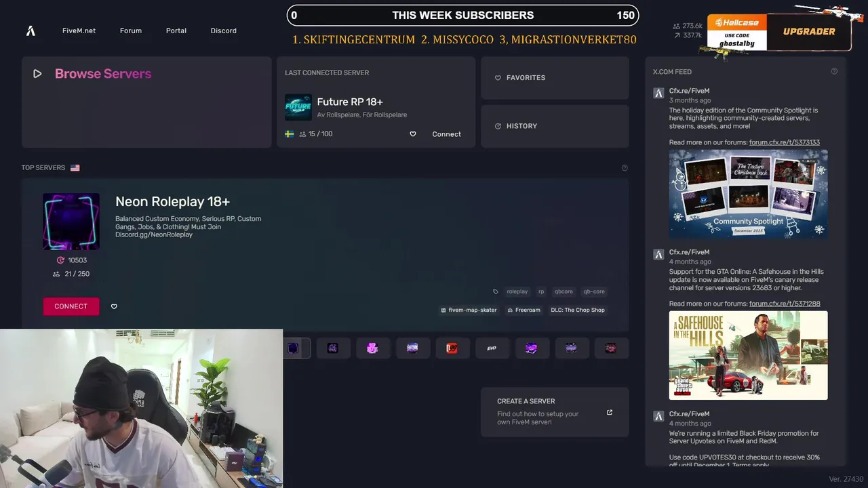
Task: Click the 273.6k players stat icon
Action: pos(677,26)
